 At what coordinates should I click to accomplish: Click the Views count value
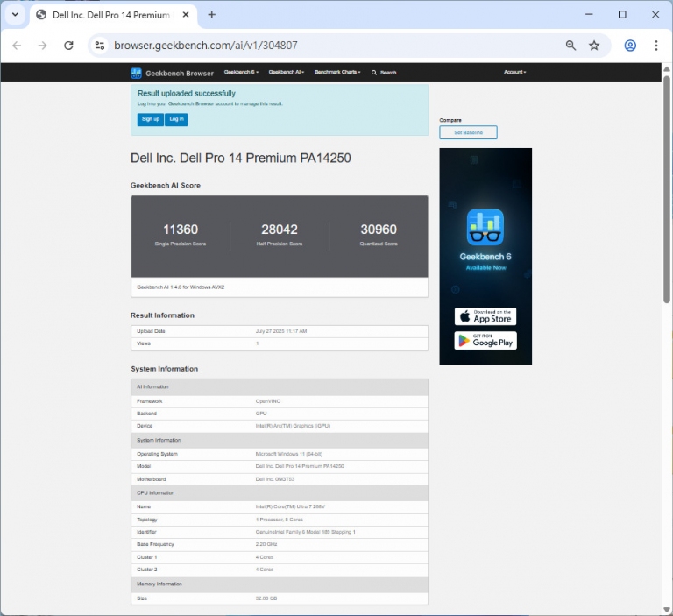(x=257, y=343)
